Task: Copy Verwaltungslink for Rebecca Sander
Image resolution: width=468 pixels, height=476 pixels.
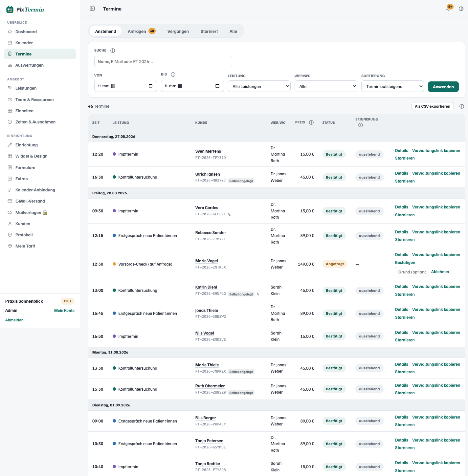Action: click(436, 232)
